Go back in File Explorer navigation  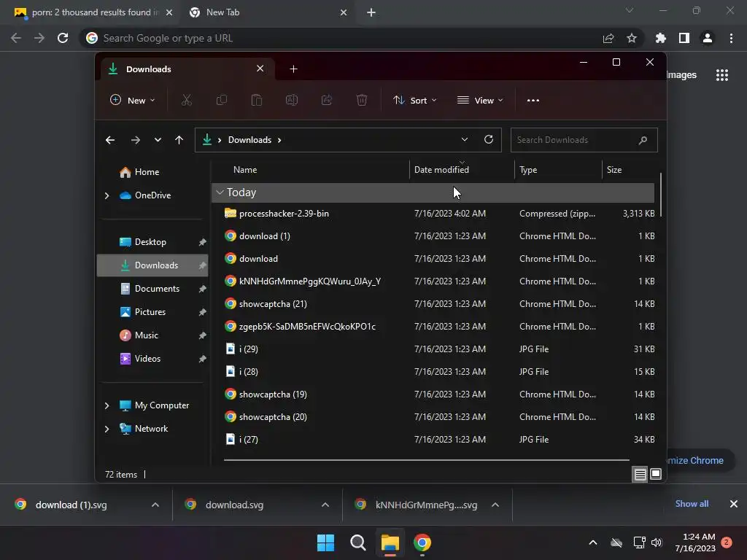click(x=110, y=140)
